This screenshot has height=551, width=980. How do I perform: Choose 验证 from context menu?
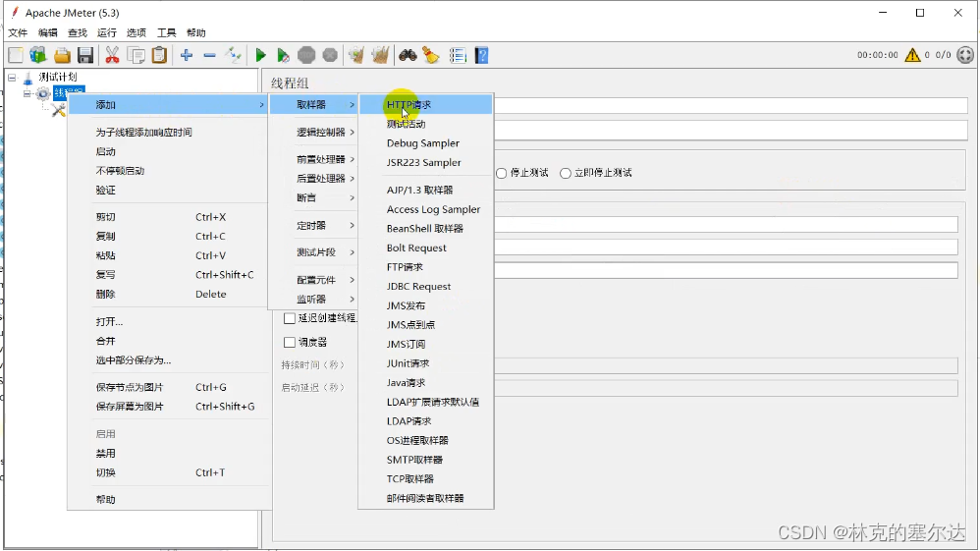(168, 191)
